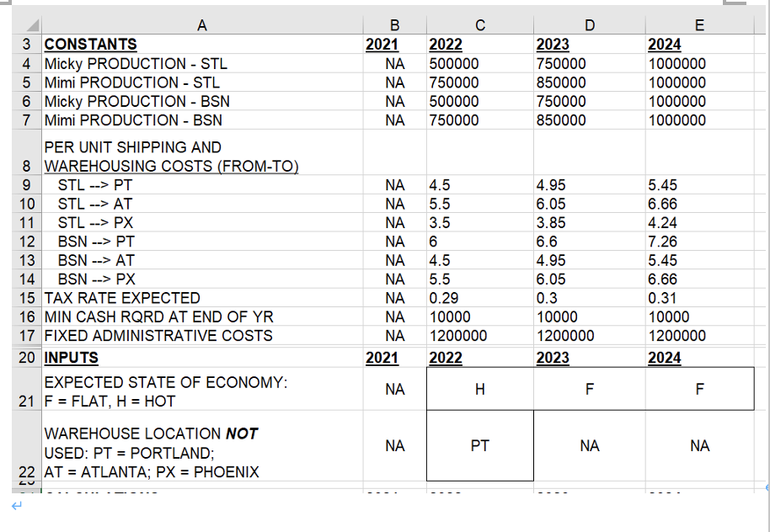Click the 500000 value for Micky PRODUCTION STL 2022
Screen dimensions: 770x532
[x=479, y=63]
